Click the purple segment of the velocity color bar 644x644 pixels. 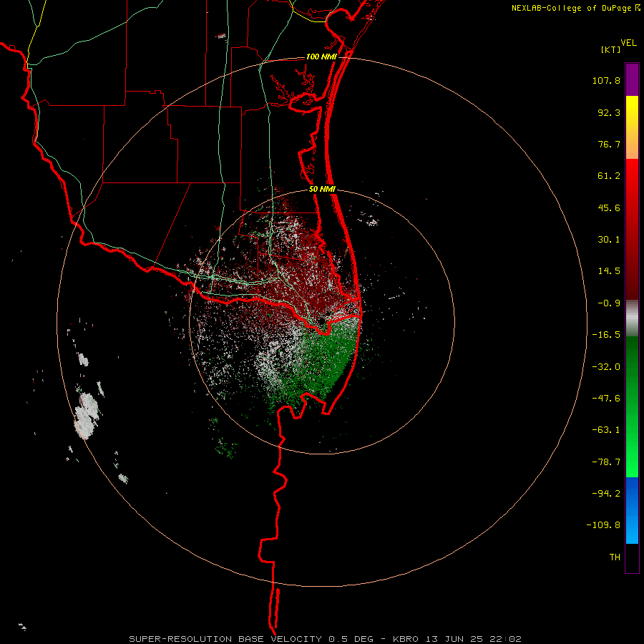click(x=632, y=79)
